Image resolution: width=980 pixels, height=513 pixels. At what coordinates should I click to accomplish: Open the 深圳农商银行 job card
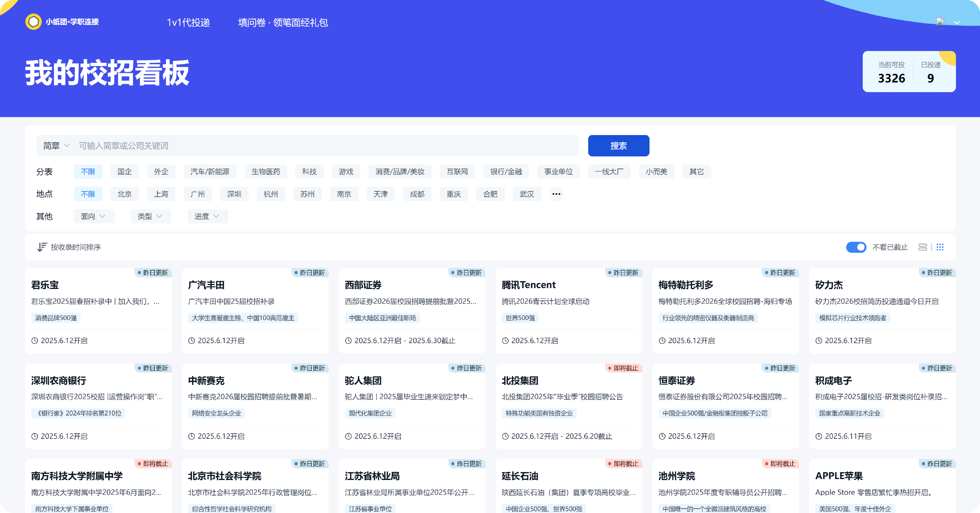(98, 406)
